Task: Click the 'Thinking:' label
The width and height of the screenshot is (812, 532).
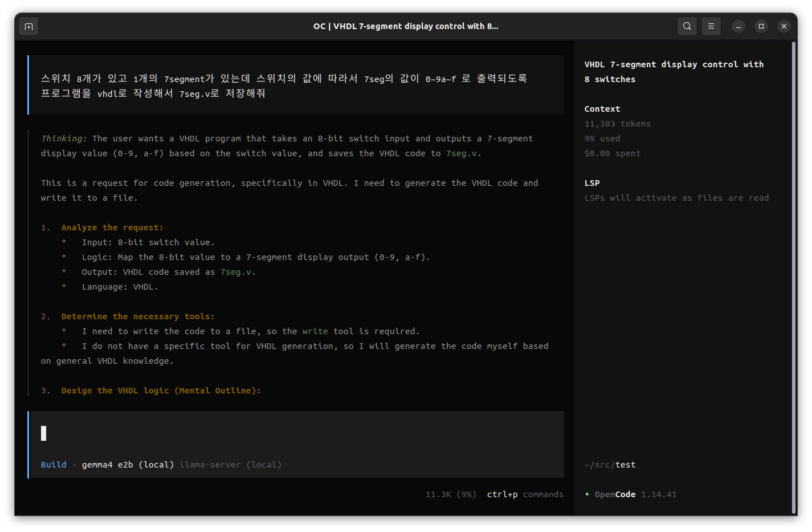Action: pos(64,139)
